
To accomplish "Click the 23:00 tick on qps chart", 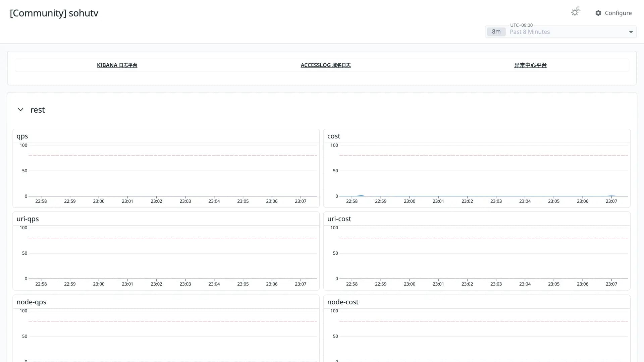I will point(99,201).
